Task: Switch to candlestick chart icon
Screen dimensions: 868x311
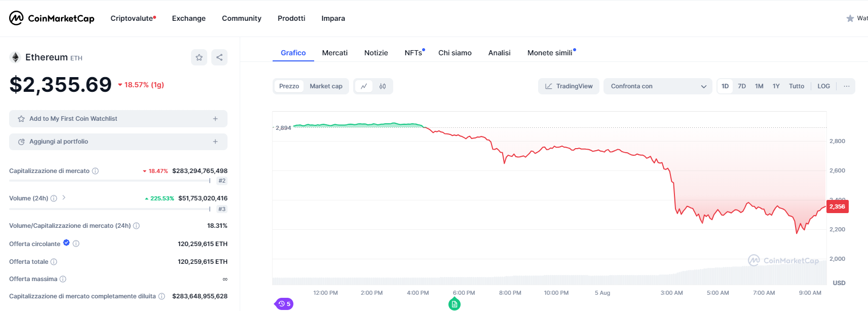Action: click(x=383, y=86)
